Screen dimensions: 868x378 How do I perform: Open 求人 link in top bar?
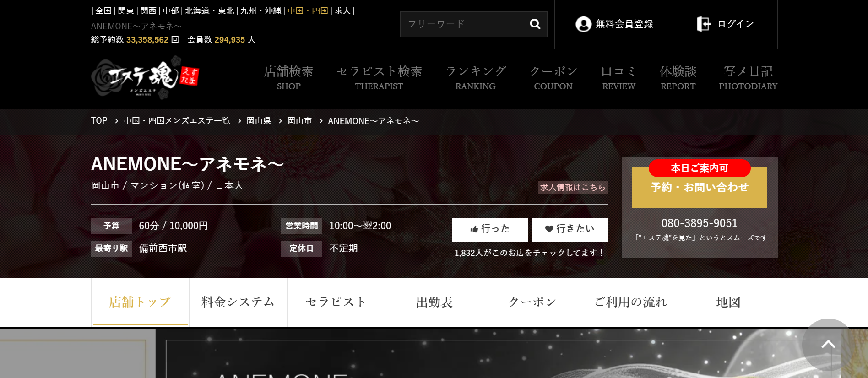[x=342, y=11]
